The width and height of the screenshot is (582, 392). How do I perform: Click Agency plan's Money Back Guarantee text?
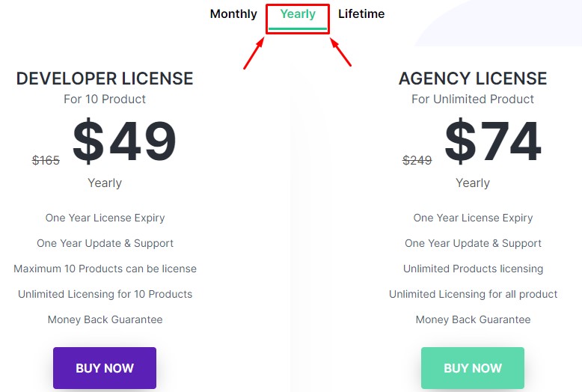[473, 319]
